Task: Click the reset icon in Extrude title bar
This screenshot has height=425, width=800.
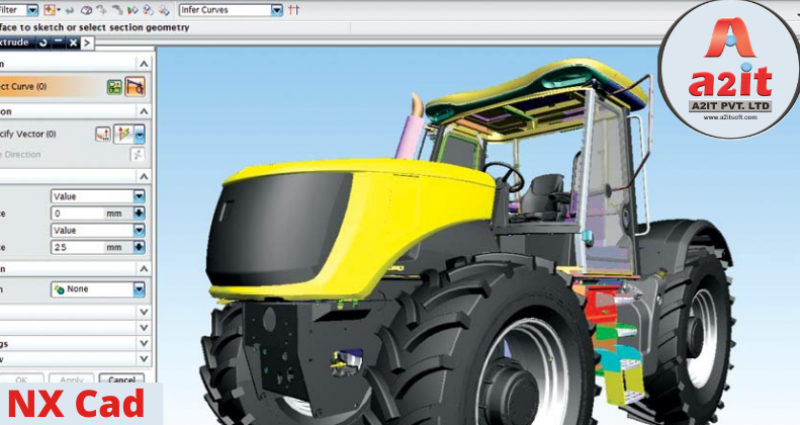Action: click(44, 42)
